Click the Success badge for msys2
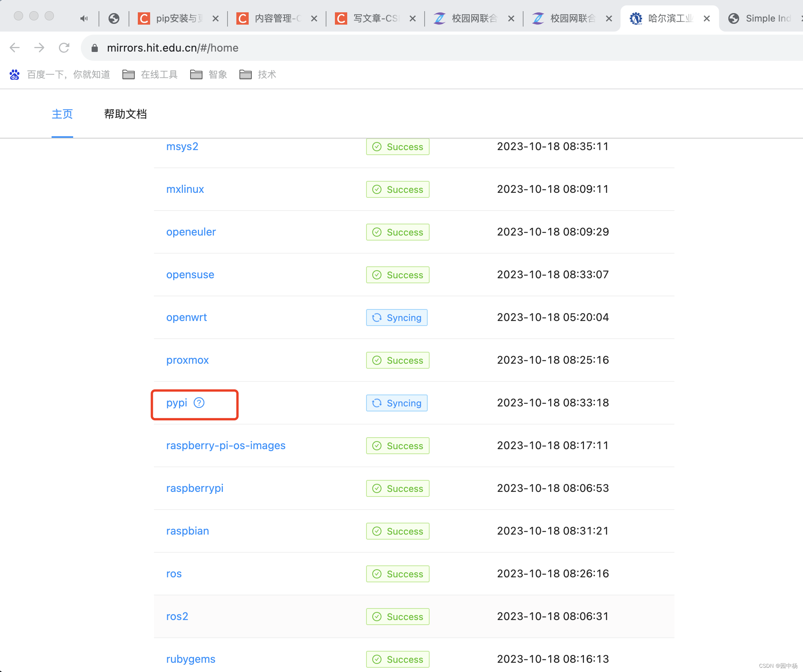The width and height of the screenshot is (803, 672). [x=398, y=147]
